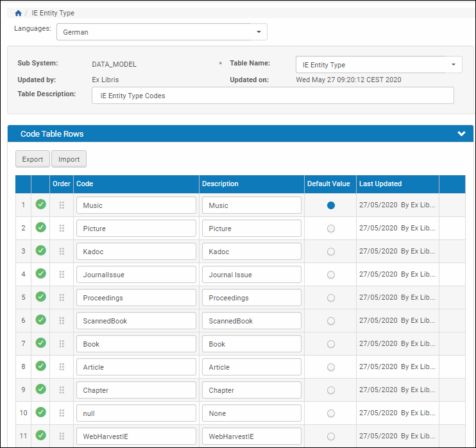Click the Description column header
Viewport: 476px width, 448px height.
tap(220, 184)
